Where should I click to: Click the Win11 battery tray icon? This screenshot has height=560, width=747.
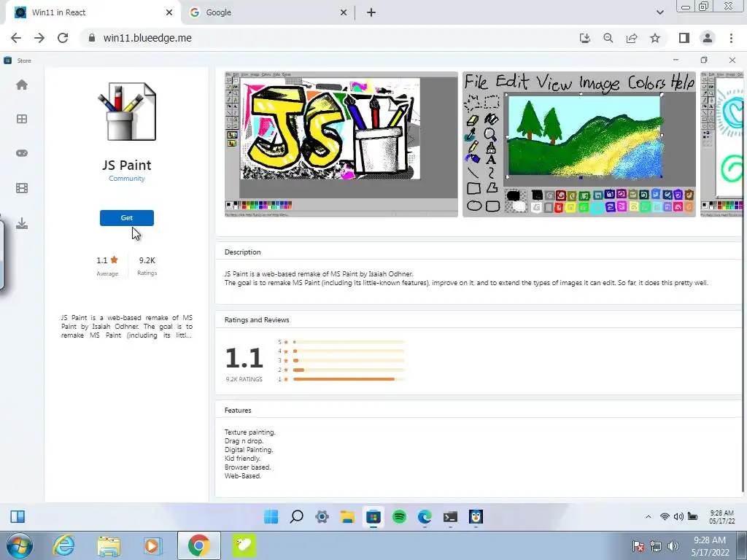coord(693,517)
